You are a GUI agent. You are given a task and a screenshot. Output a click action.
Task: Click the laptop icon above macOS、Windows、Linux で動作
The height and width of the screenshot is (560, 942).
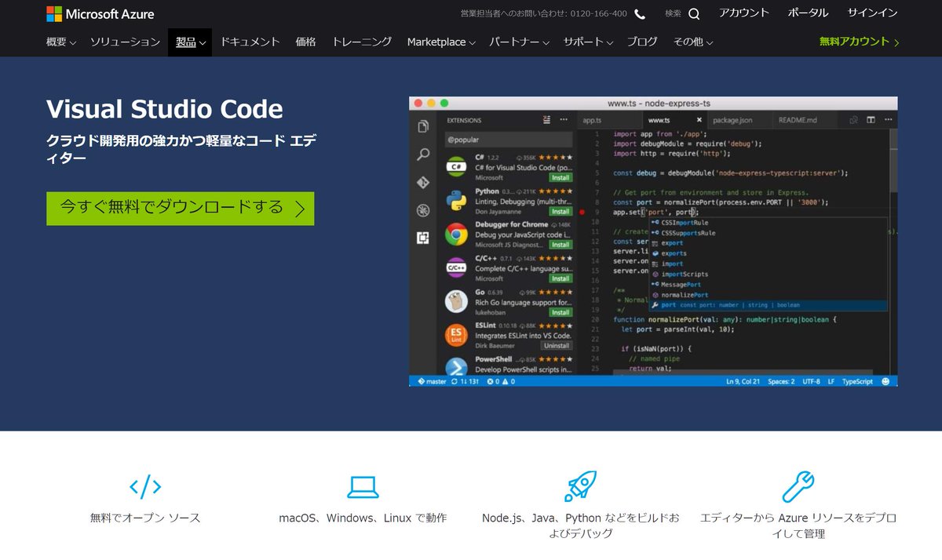[363, 487]
